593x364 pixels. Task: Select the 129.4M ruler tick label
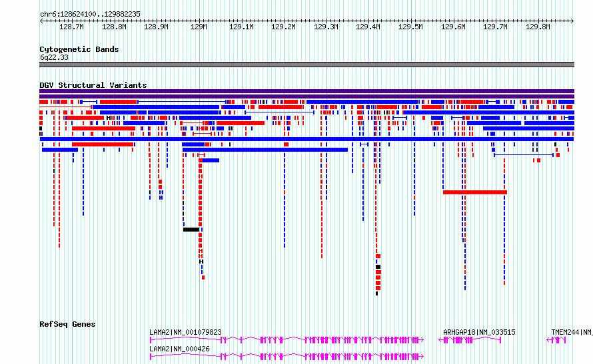pyautogui.click(x=368, y=27)
